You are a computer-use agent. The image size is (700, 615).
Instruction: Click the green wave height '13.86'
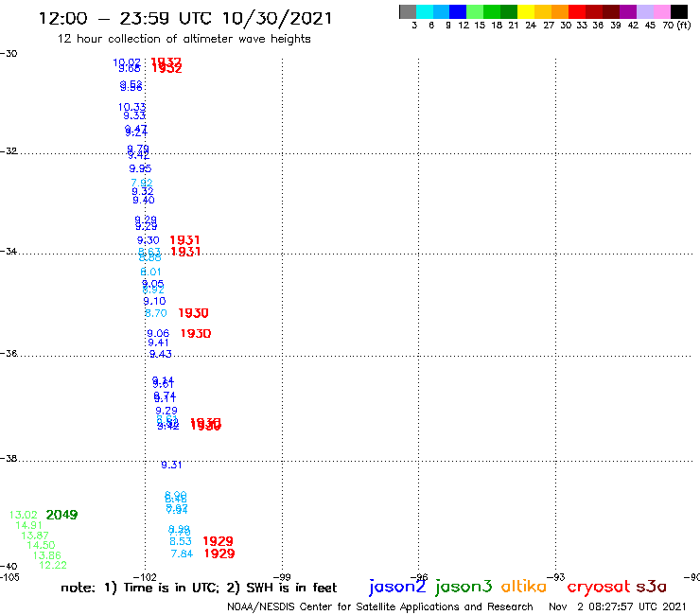tap(47, 555)
